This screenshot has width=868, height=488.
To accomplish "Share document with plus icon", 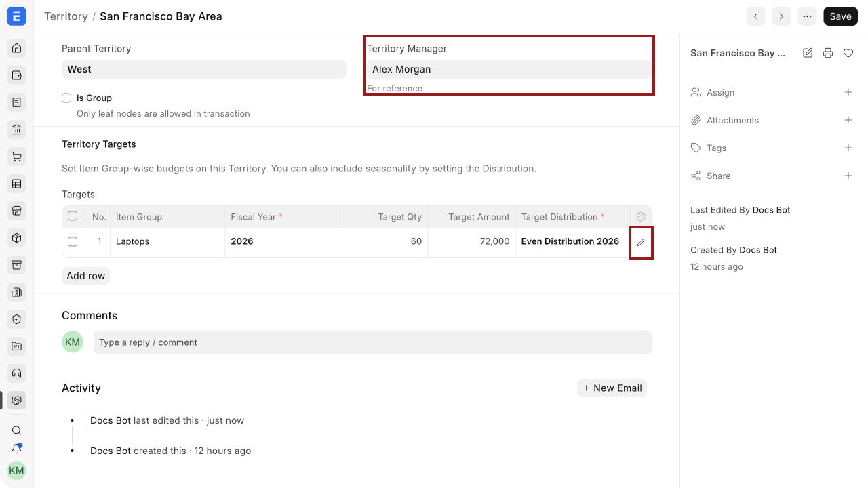I will click(x=848, y=176).
